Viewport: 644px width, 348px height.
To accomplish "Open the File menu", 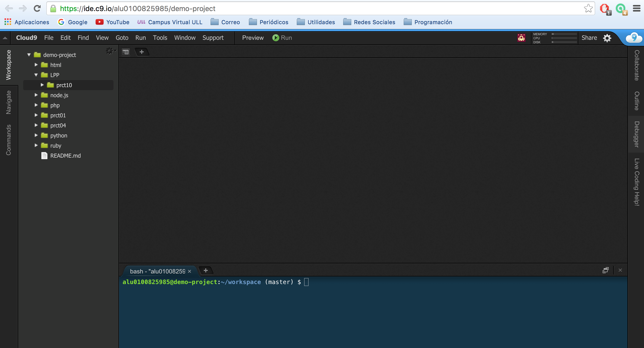I will coord(49,38).
